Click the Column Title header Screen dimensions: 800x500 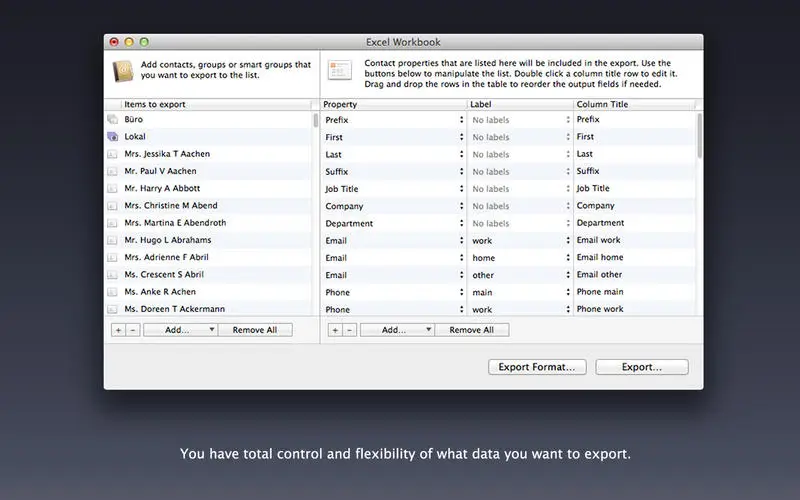click(635, 104)
